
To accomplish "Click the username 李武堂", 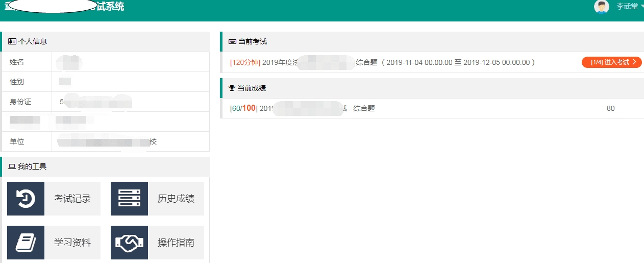I will point(627,7).
